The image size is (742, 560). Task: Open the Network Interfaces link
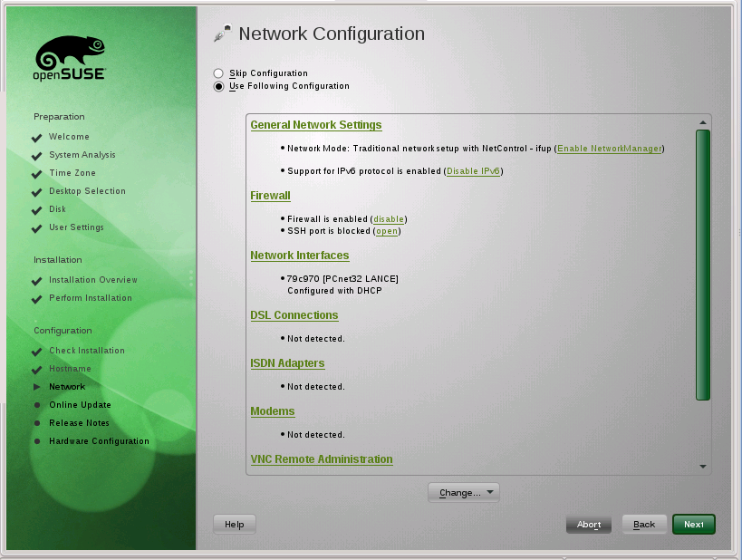tap(300, 256)
